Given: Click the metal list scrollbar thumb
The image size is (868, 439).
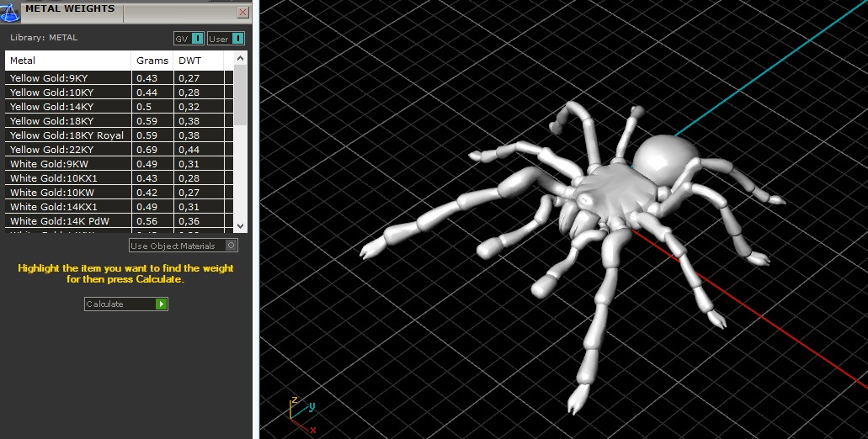Looking at the screenshot, I should click(x=240, y=96).
